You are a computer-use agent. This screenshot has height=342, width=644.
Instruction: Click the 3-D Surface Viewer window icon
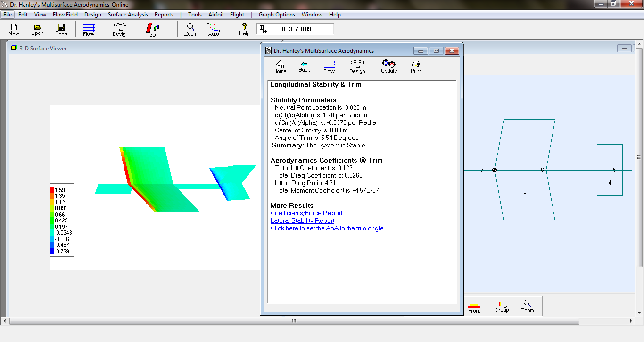point(14,48)
